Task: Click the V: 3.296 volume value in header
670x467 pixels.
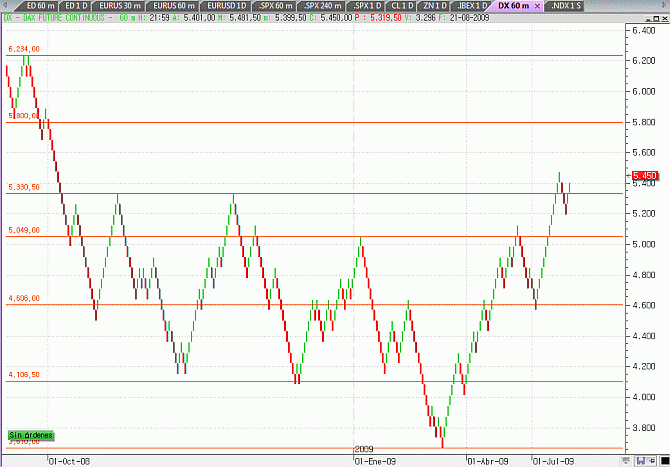Action: [x=420, y=18]
